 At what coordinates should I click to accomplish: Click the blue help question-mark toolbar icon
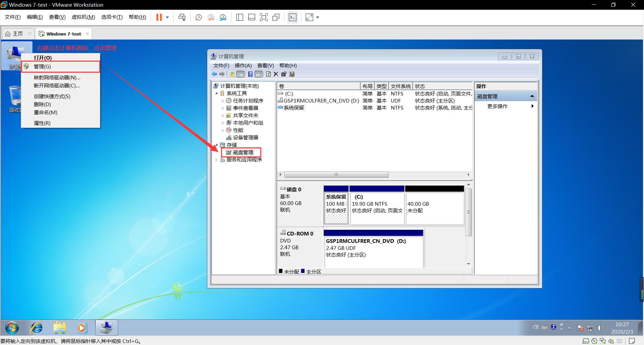250,74
